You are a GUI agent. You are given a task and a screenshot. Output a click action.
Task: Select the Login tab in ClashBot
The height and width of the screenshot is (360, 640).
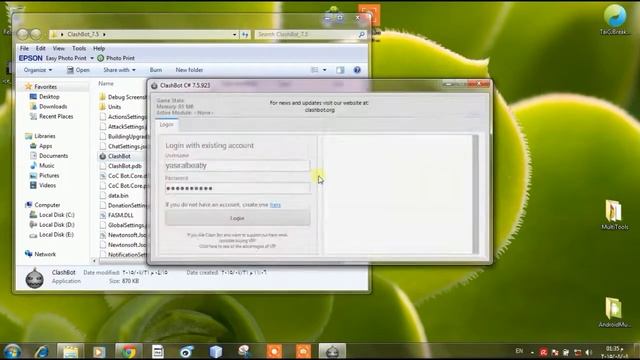(167, 124)
